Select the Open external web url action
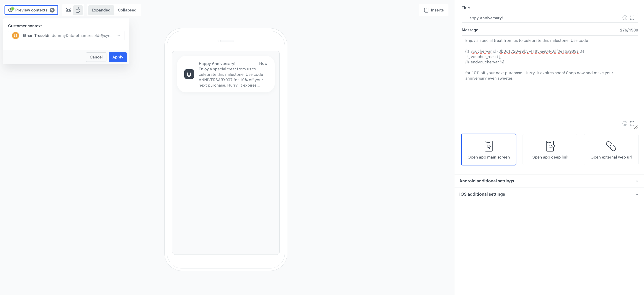644x295 pixels. 611,149
